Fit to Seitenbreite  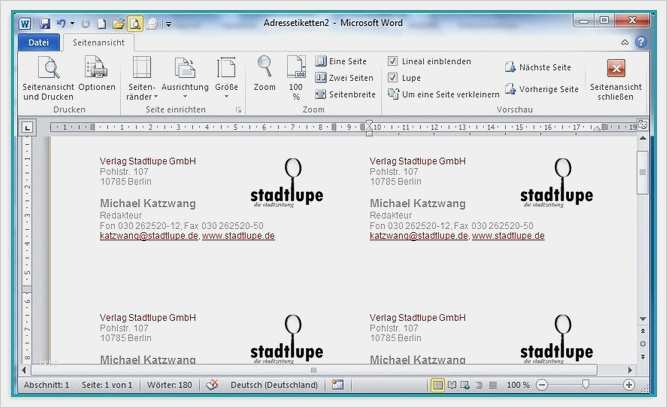pyautogui.click(x=345, y=94)
